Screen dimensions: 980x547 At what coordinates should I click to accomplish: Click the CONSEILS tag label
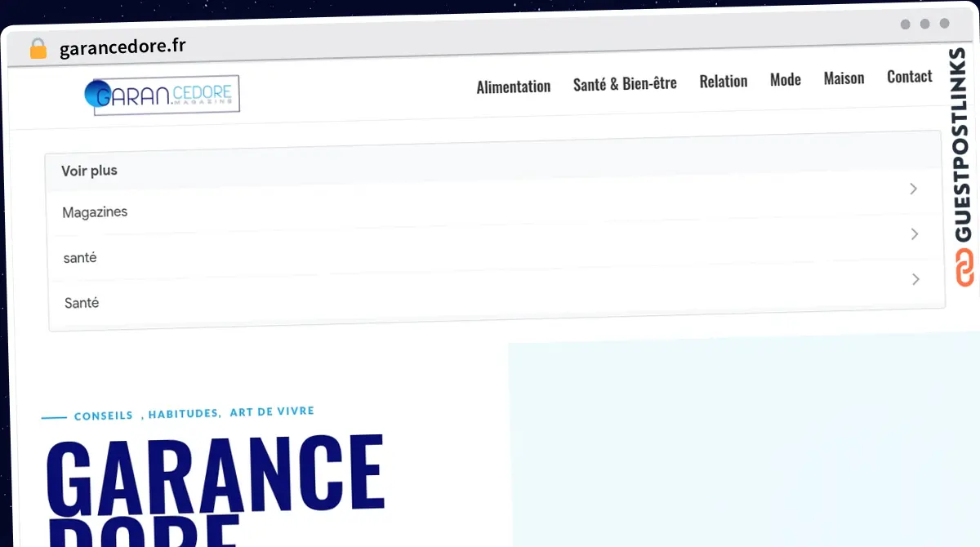tap(103, 416)
